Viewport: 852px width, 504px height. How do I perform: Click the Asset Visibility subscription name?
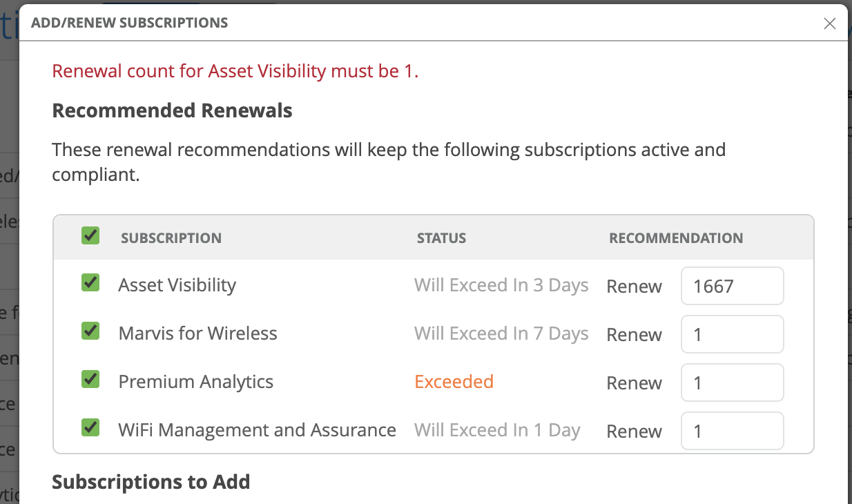tap(177, 285)
